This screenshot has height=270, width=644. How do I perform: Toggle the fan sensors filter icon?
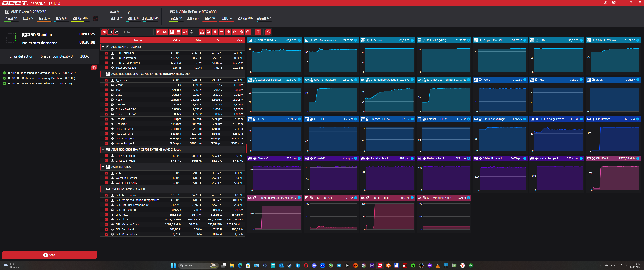coord(228,32)
